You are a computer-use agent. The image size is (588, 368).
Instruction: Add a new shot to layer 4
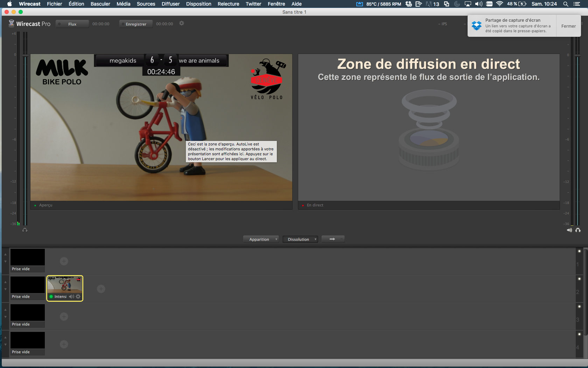pyautogui.click(x=64, y=344)
